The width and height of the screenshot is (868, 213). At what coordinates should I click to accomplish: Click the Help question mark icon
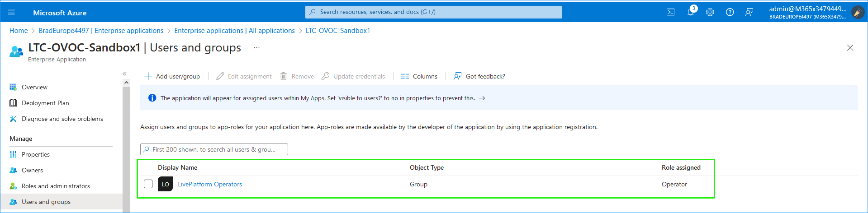click(x=730, y=12)
